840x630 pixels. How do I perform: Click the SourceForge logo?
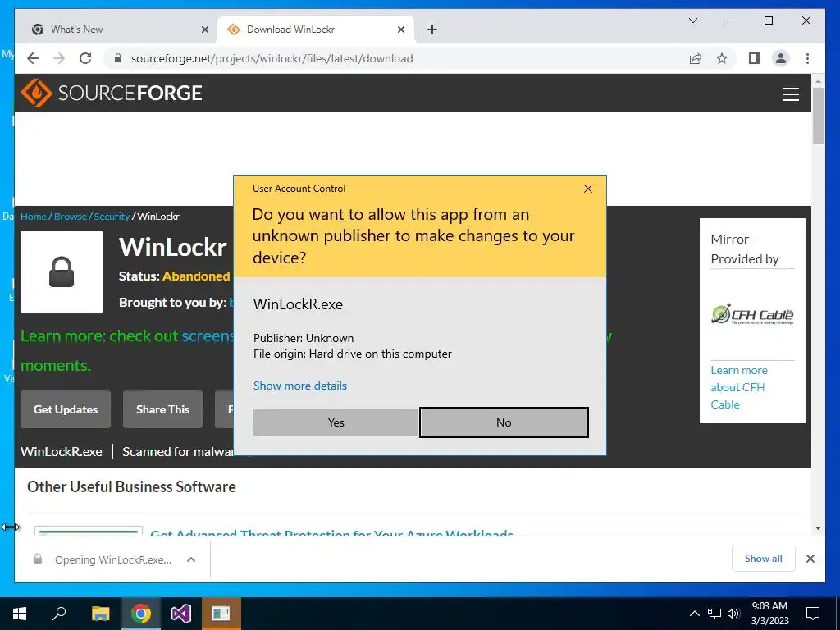point(112,93)
